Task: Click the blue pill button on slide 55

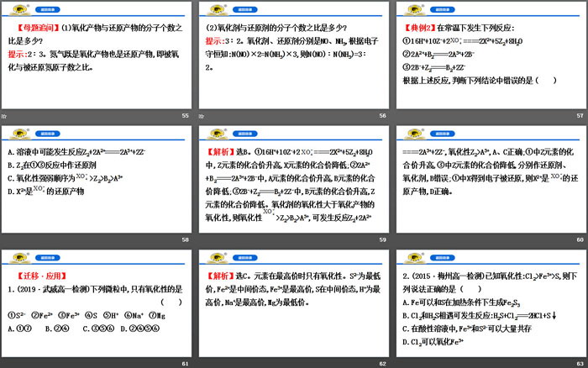Action: [48, 10]
